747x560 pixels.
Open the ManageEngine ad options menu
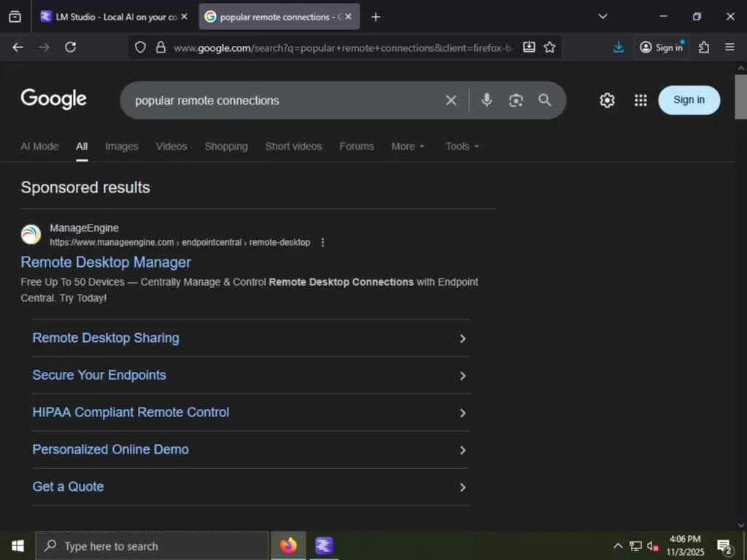[x=322, y=243]
